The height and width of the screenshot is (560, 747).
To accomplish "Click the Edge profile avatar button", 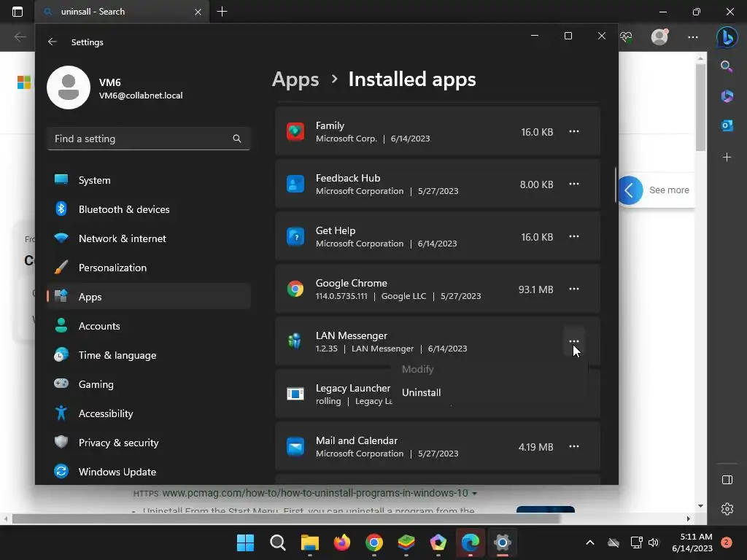I will [x=659, y=36].
